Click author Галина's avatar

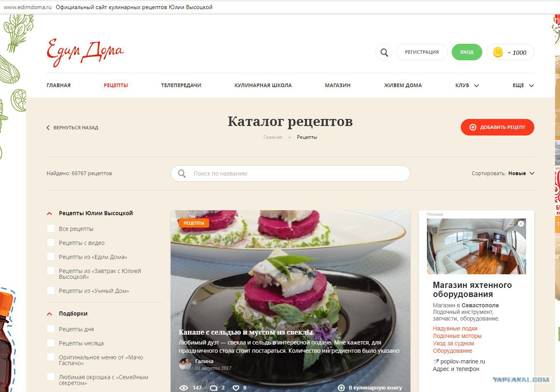(185, 364)
